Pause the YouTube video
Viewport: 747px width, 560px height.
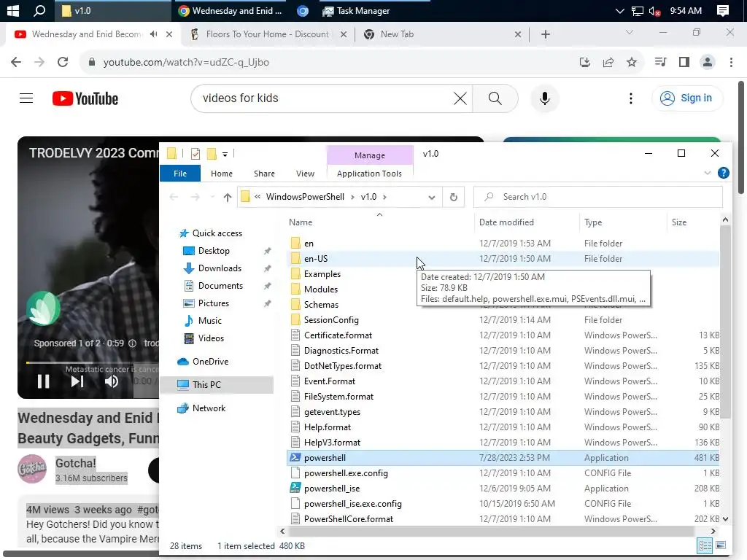43,381
